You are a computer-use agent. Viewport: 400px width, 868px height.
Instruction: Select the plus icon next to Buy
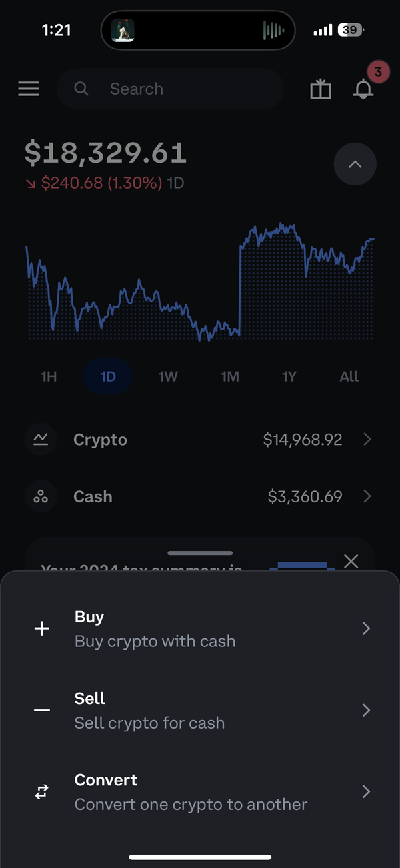pos(41,628)
